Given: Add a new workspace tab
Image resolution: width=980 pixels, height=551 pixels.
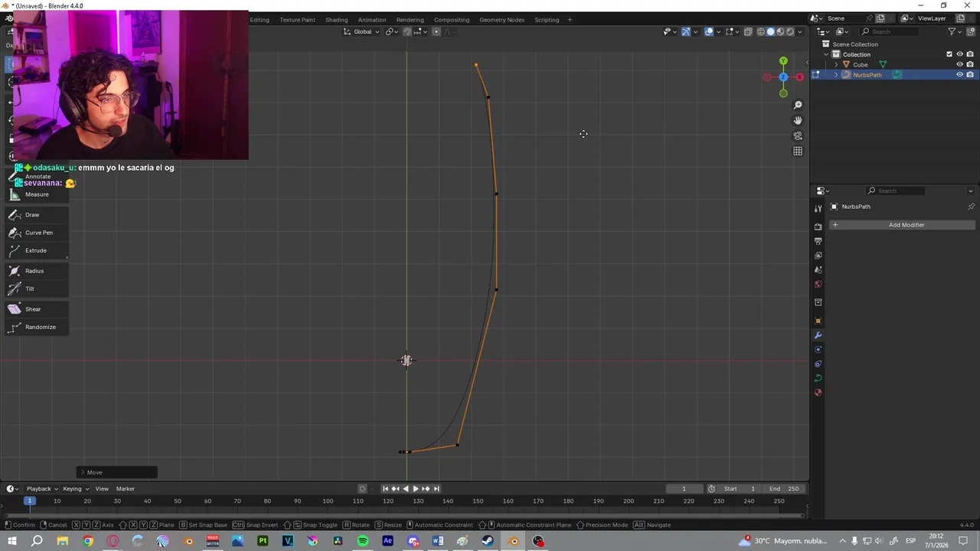Looking at the screenshot, I should click(x=570, y=20).
